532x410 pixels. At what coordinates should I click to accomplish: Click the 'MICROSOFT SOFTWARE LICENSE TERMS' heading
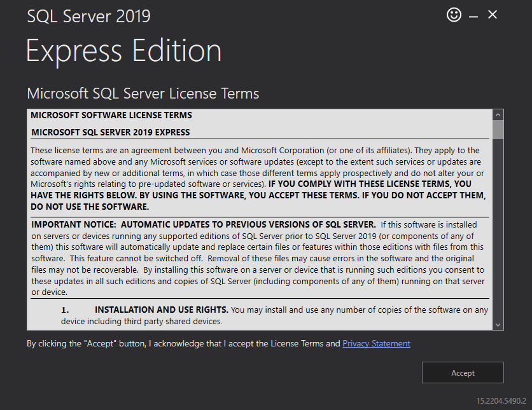point(111,115)
